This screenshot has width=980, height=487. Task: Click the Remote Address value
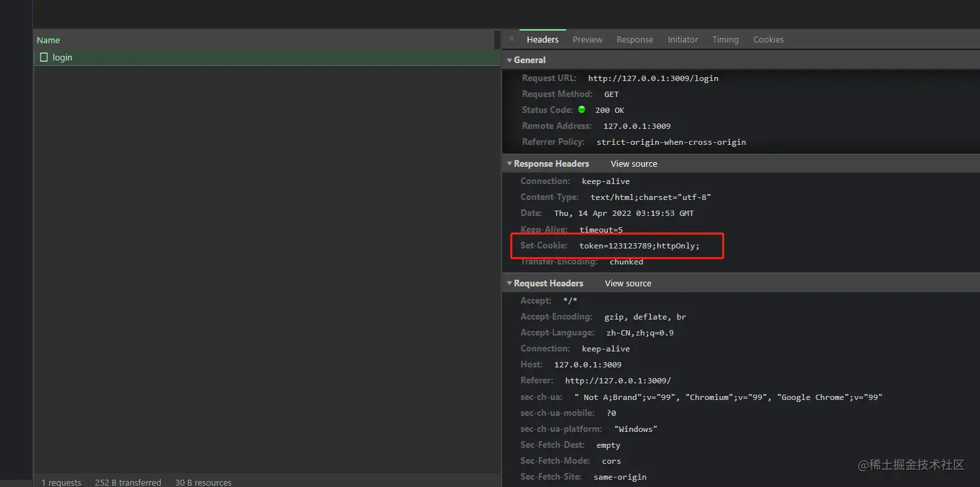637,126
